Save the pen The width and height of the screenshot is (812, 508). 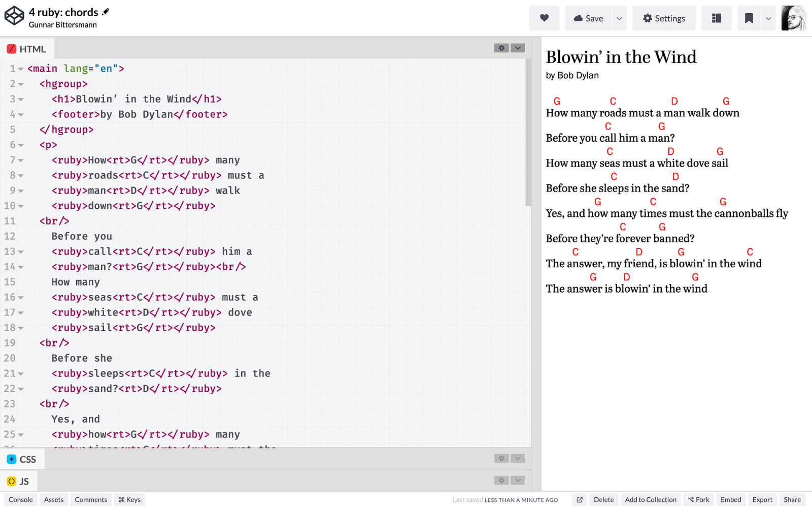pos(588,18)
